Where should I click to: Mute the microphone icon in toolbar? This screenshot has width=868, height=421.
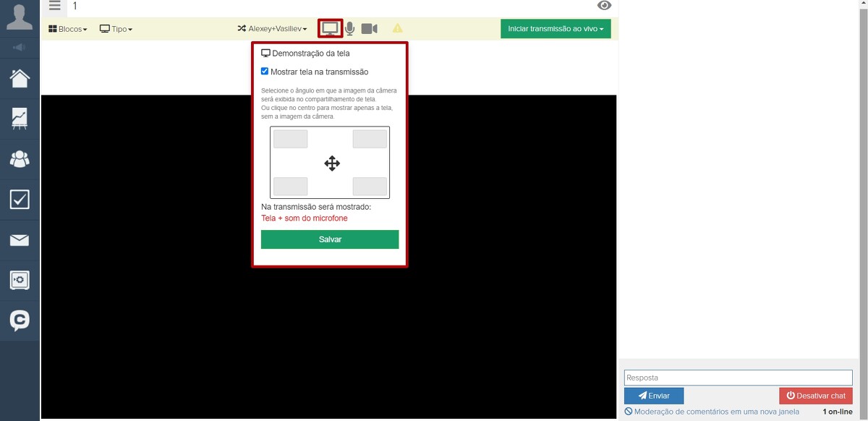click(349, 29)
